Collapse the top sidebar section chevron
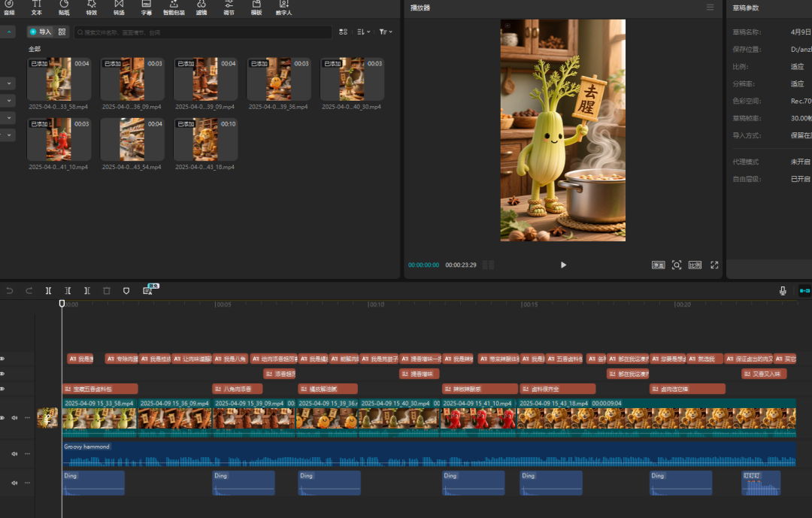Image resolution: width=812 pixels, height=518 pixels. click(x=10, y=32)
